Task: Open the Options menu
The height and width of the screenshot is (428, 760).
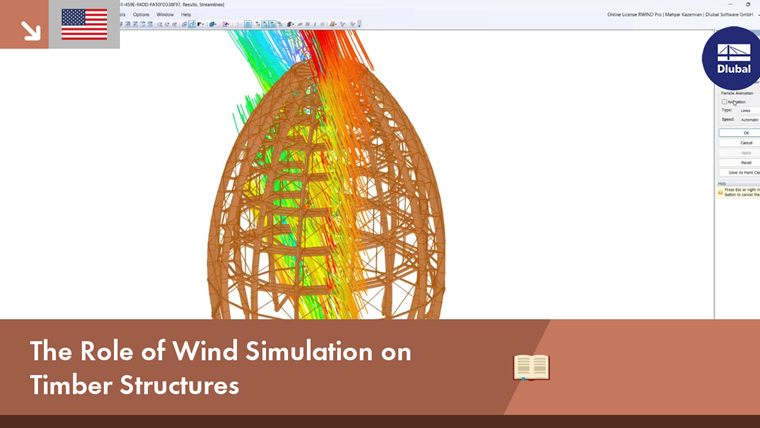Action: [141, 15]
